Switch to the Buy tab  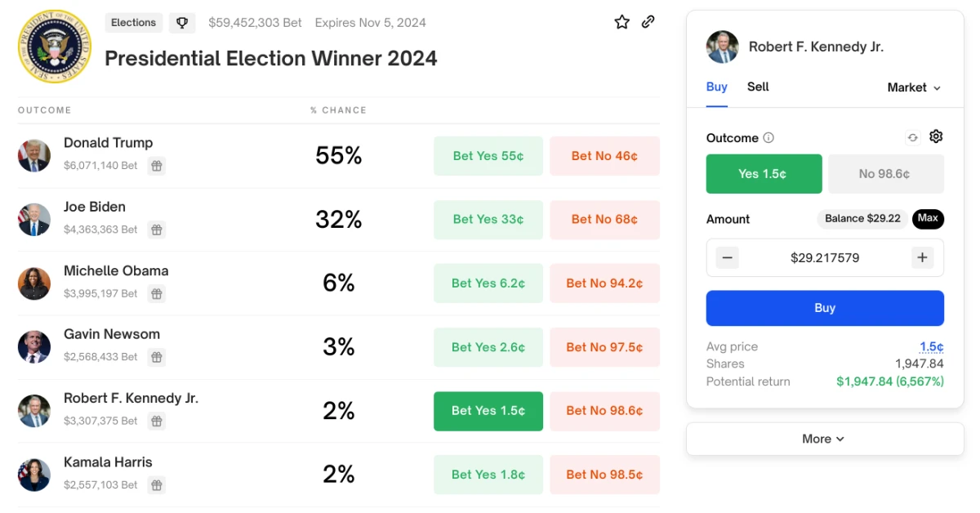click(x=716, y=87)
